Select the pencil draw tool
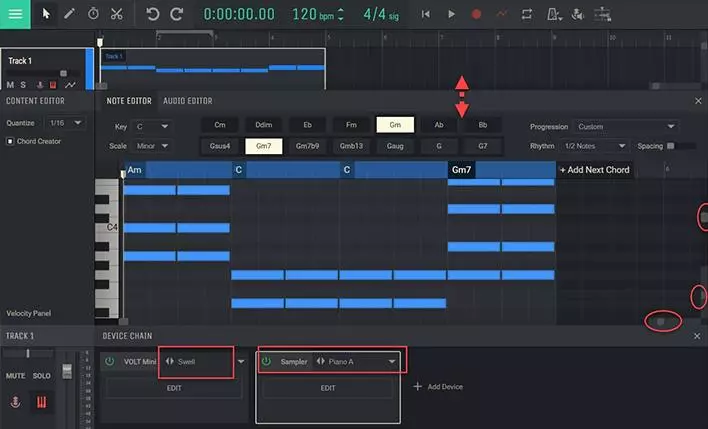Viewport: 708px width, 429px height. [x=69, y=14]
